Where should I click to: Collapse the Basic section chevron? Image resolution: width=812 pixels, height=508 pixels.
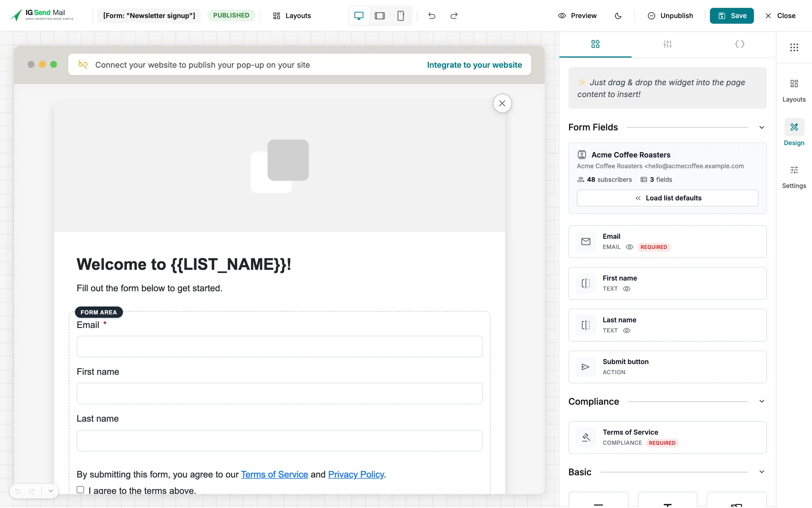(762, 472)
